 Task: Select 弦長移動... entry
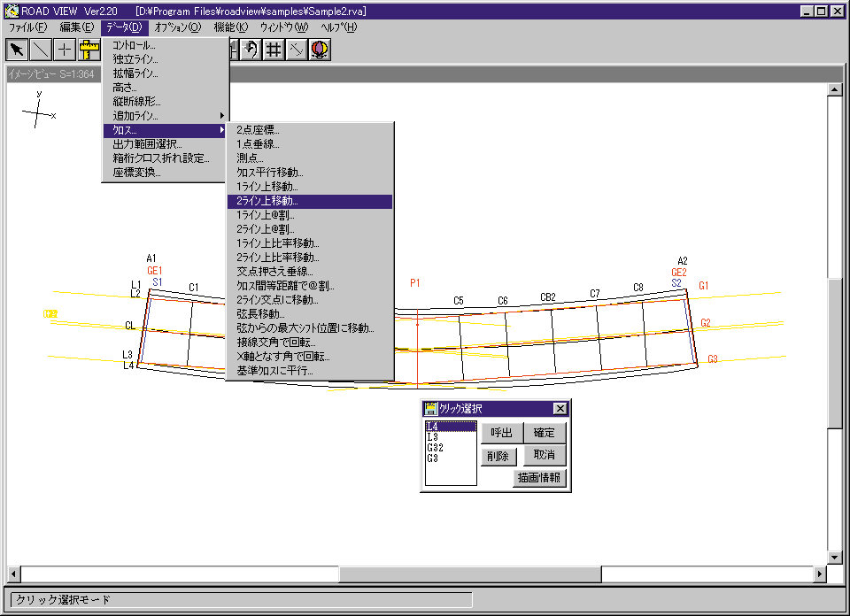pyautogui.click(x=310, y=313)
